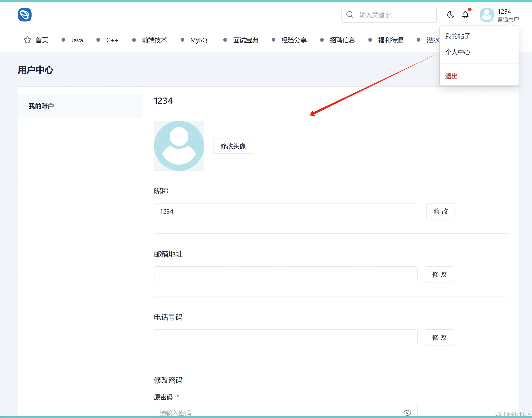
Task: Toggle dark mode moon icon
Action: (451, 15)
